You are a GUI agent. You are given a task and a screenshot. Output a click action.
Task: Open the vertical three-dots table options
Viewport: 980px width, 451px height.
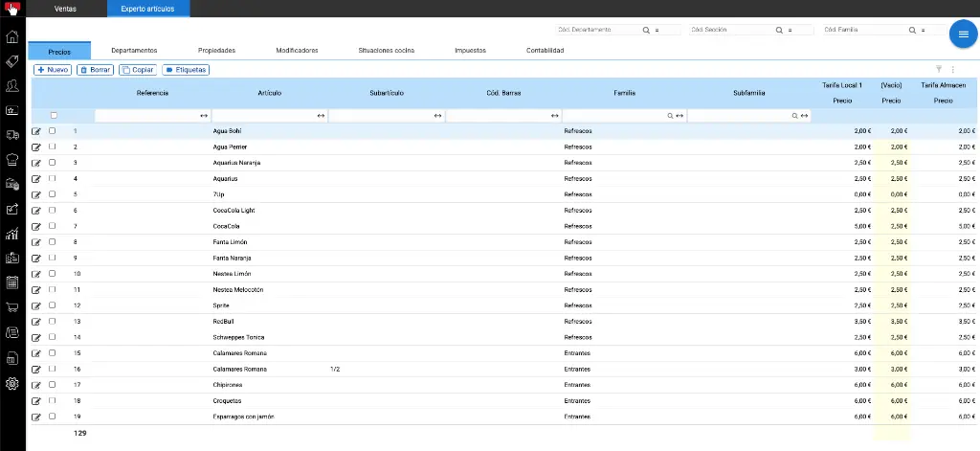pos(953,70)
